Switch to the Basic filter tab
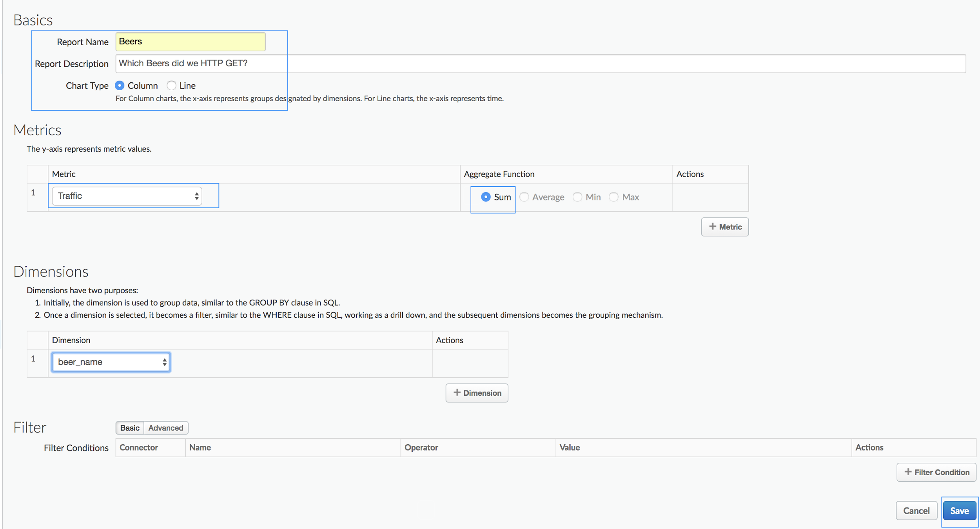Screen dimensions: 980x529 [x=130, y=428]
